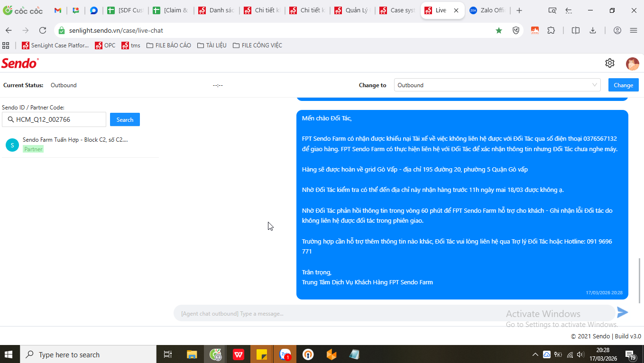Open the browser profile icon
The height and width of the screenshot is (363, 644).
(617, 30)
